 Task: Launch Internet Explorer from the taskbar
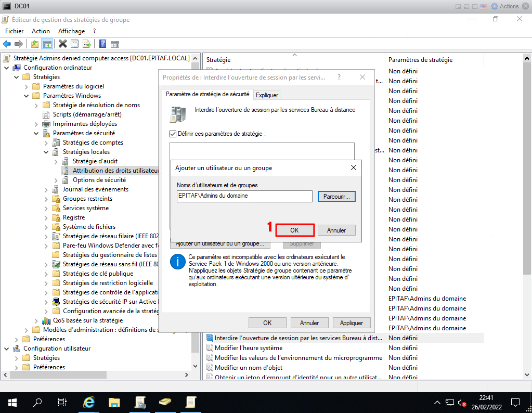(89, 402)
